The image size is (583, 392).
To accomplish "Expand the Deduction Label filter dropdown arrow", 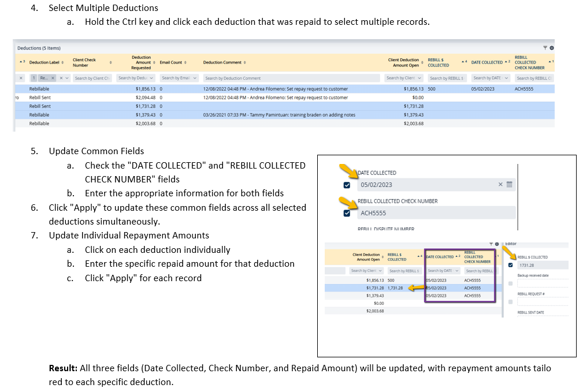I will pos(67,78).
